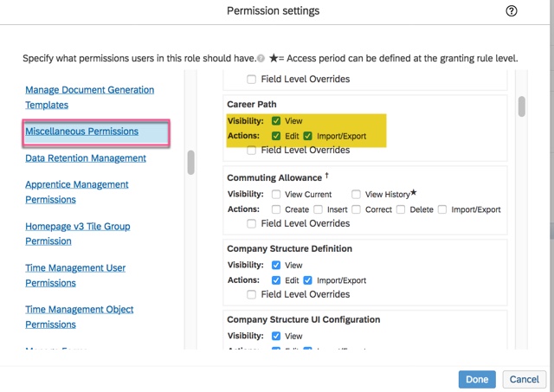Uncheck Career Path Edit checkbox

point(276,136)
